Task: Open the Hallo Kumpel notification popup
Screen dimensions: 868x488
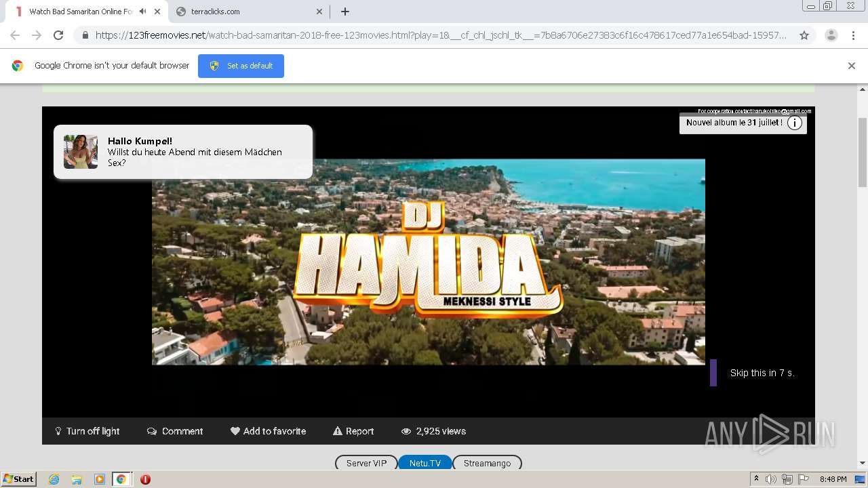Action: point(183,152)
